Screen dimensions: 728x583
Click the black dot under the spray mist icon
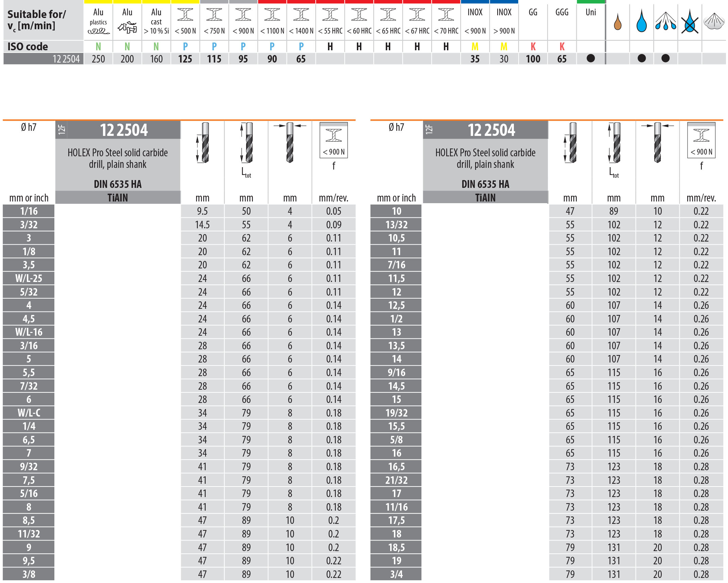click(666, 58)
